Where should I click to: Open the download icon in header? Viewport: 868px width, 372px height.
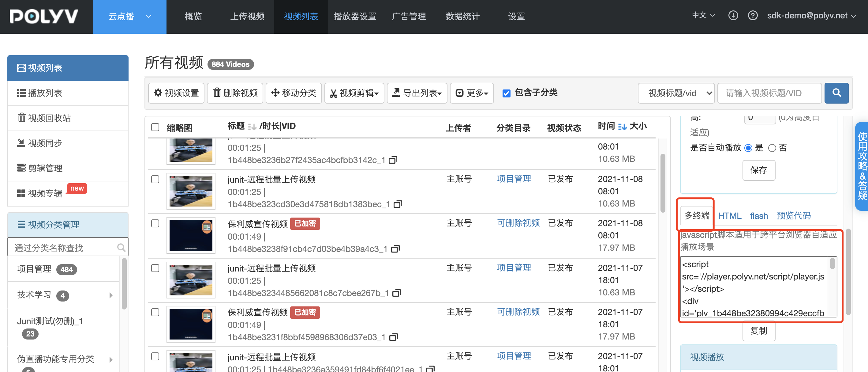click(733, 16)
